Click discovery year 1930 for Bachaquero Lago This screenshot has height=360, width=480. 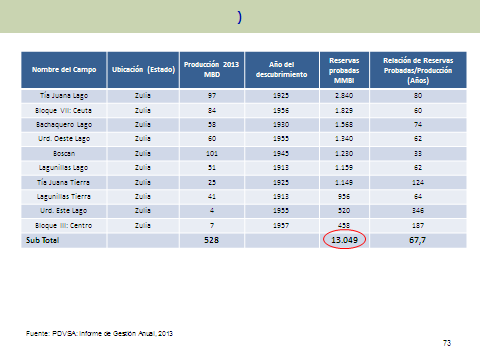(x=281, y=125)
